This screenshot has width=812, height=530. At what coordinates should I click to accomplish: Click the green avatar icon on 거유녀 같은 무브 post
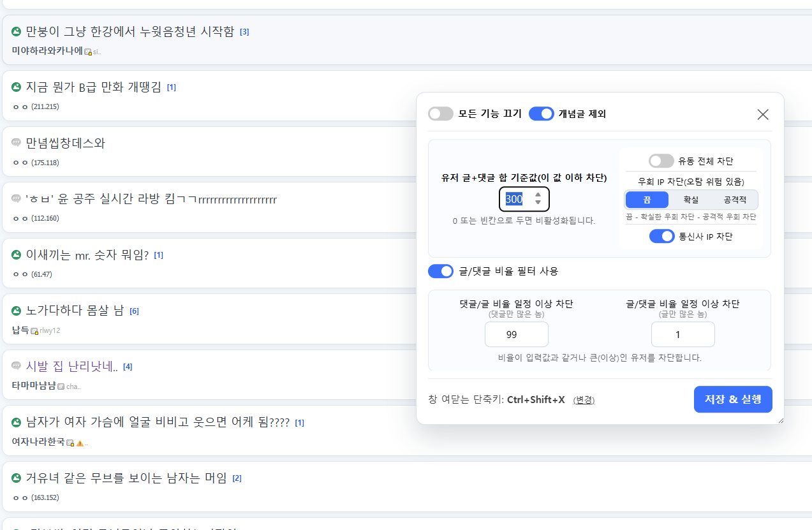pos(16,478)
